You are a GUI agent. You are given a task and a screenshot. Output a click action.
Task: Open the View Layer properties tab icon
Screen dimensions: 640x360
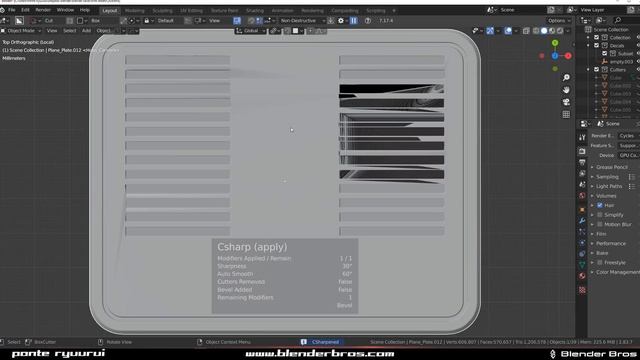coord(582,173)
